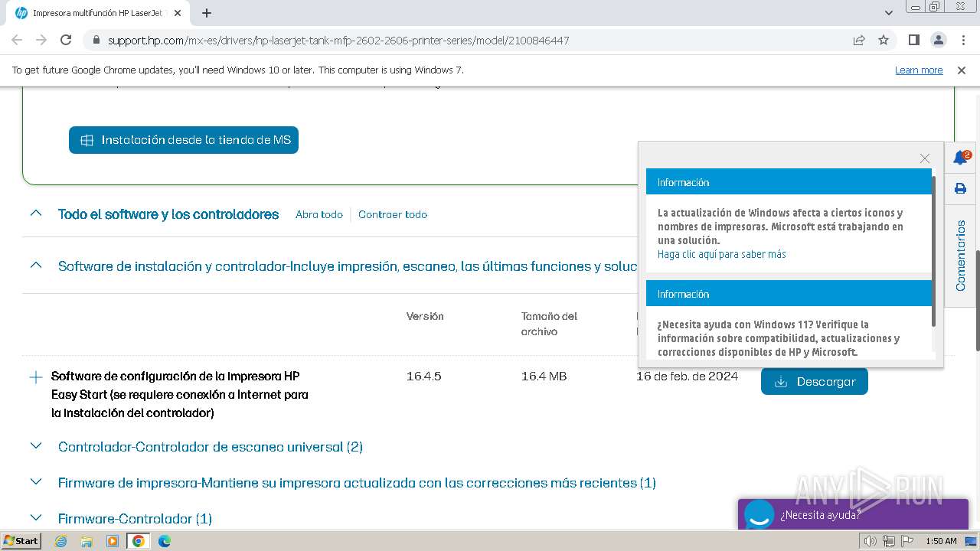Click Contraer todo link
The image size is (980, 551).
pyautogui.click(x=393, y=214)
